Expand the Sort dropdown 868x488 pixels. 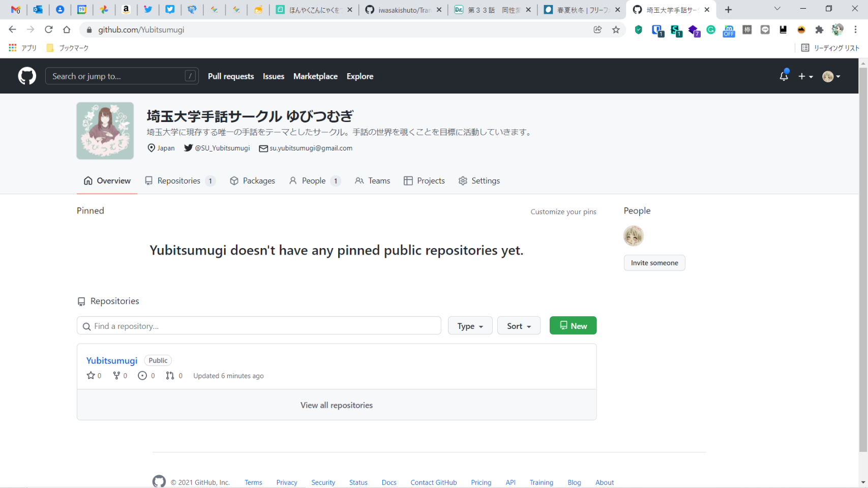click(x=518, y=326)
